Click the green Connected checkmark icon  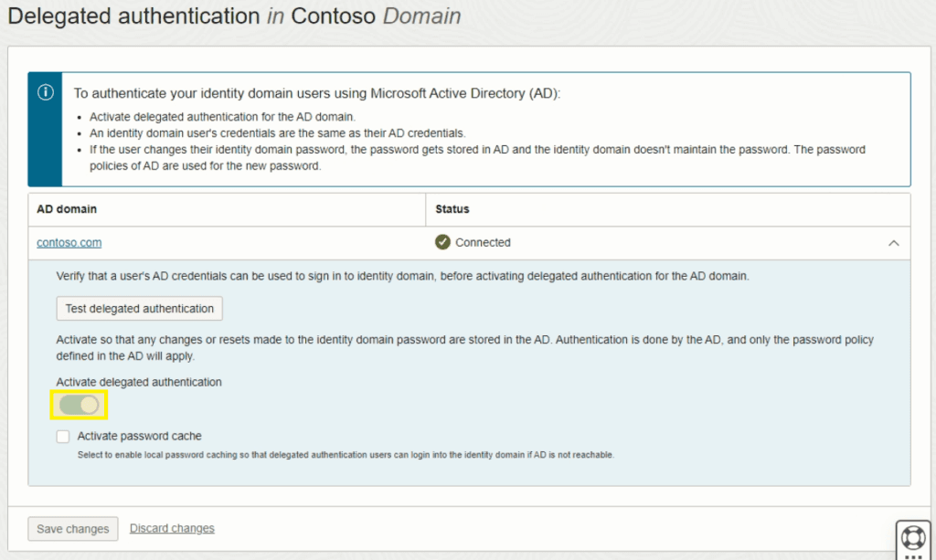tap(443, 242)
